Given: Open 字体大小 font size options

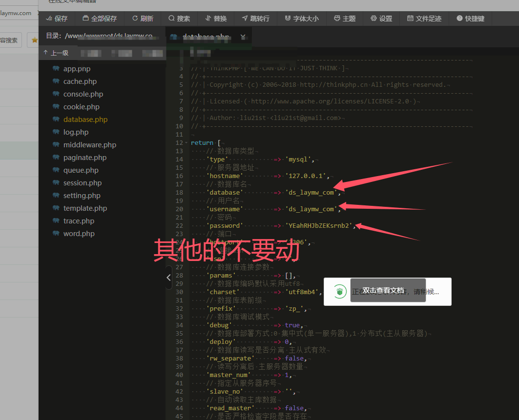Looking at the screenshot, I should [302, 19].
